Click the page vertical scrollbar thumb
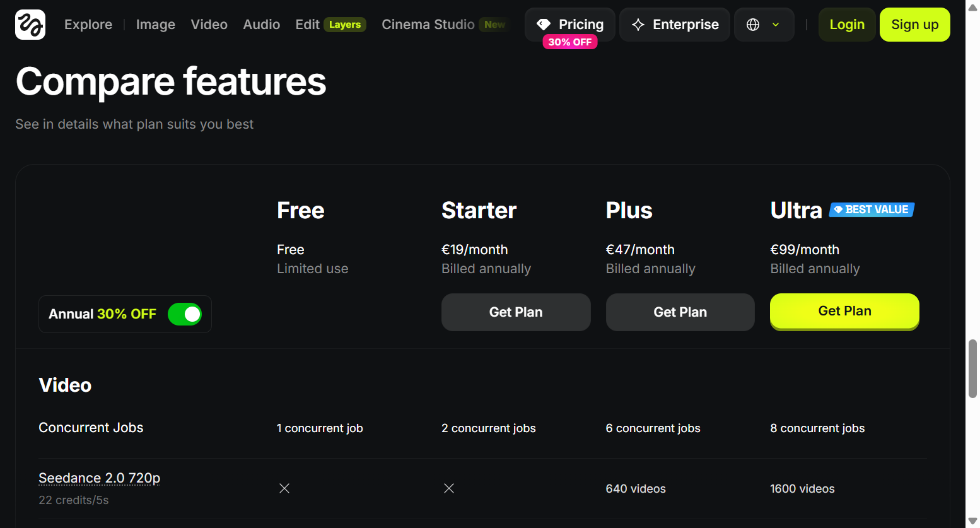This screenshot has width=980, height=528. tap(972, 369)
